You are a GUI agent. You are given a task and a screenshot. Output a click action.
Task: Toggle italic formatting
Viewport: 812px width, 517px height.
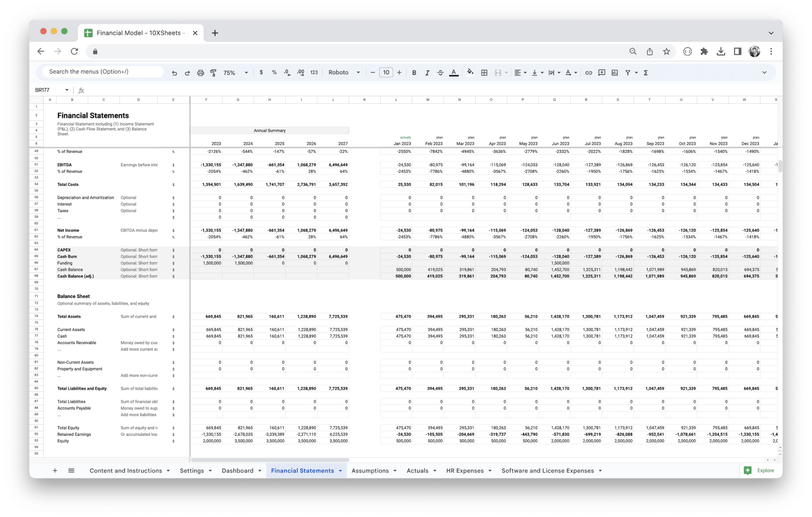tap(427, 73)
